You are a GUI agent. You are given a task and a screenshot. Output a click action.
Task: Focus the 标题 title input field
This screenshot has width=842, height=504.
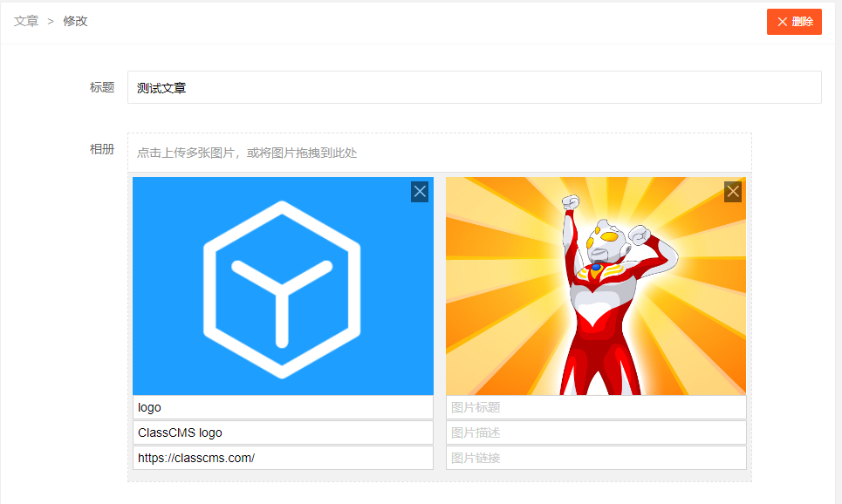[x=474, y=87]
